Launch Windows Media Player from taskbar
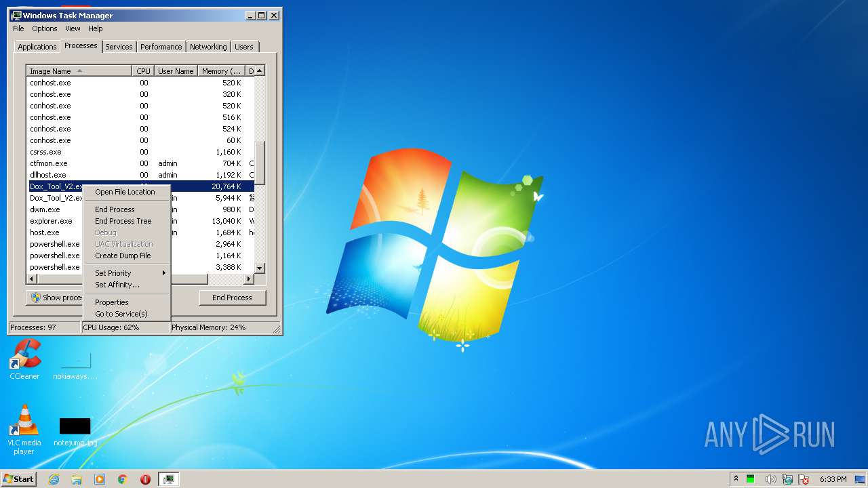 pyautogui.click(x=100, y=479)
